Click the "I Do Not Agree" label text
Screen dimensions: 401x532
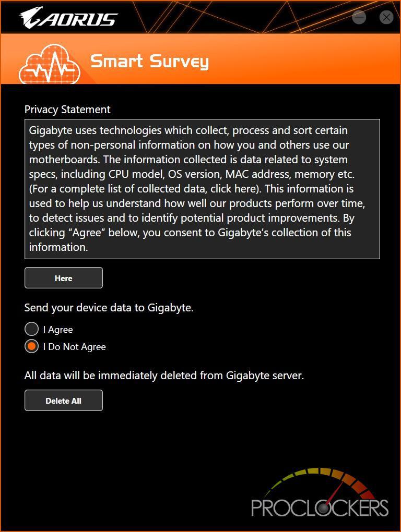74,347
